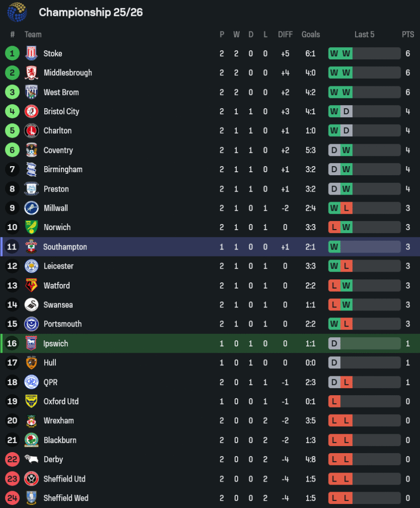Click the Swansea club crest
The image size is (420, 508).
(31, 305)
